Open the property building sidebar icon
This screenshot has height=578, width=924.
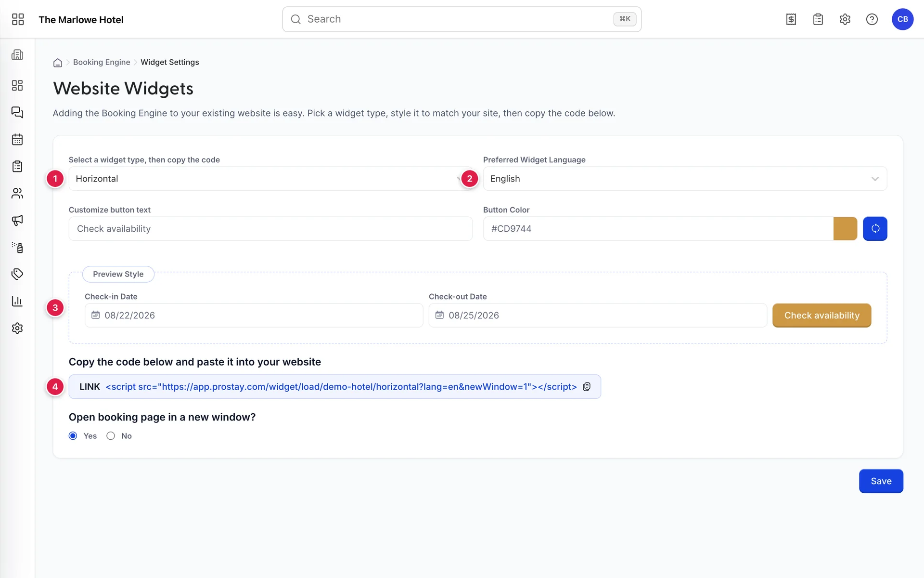17,55
